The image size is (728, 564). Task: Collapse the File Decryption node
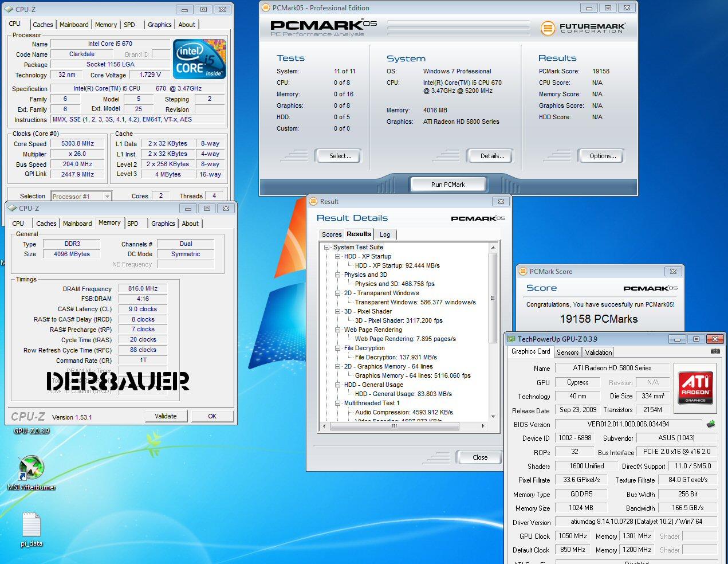pos(338,348)
